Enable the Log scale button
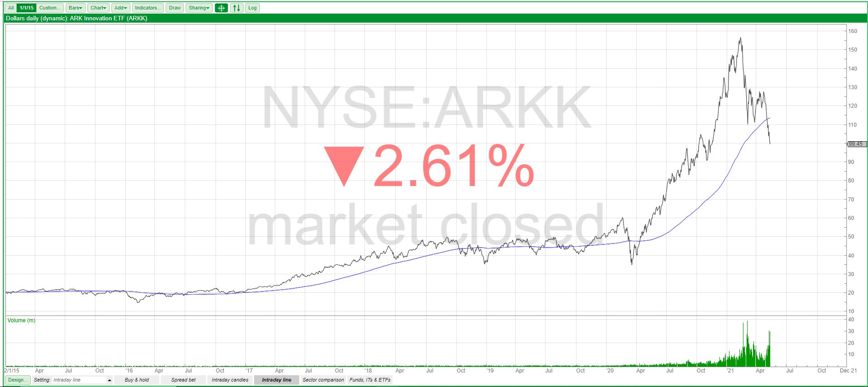Image resolution: width=868 pixels, height=387 pixels. 253,8
